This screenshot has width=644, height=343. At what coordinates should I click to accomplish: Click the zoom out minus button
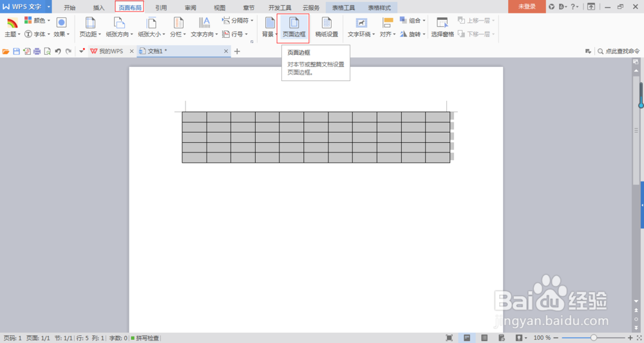[x=557, y=338]
